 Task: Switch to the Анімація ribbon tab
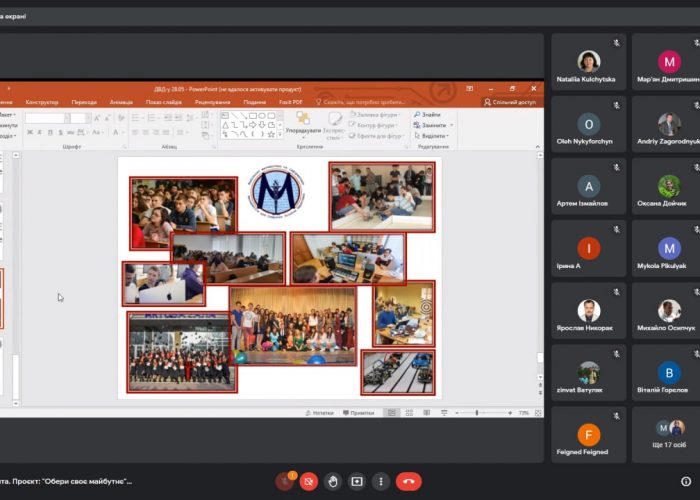pyautogui.click(x=121, y=102)
